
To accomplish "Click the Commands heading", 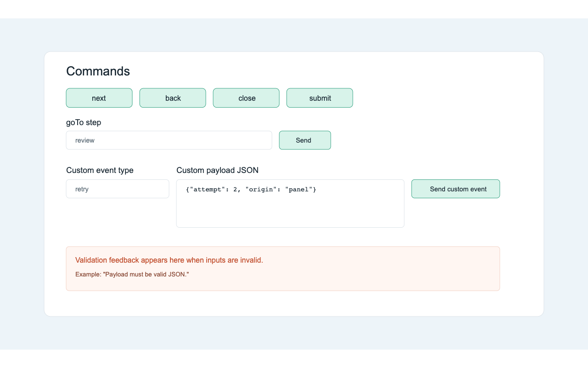I will (x=98, y=71).
